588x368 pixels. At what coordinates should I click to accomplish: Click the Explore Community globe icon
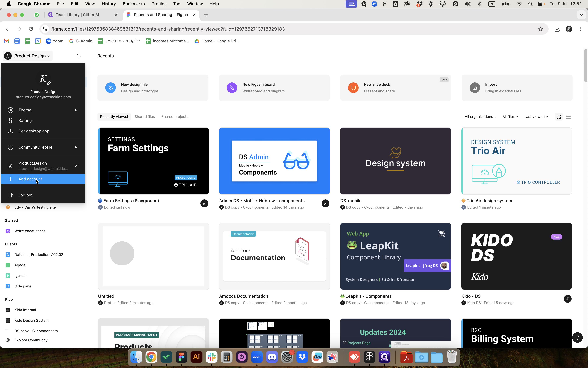click(8, 340)
